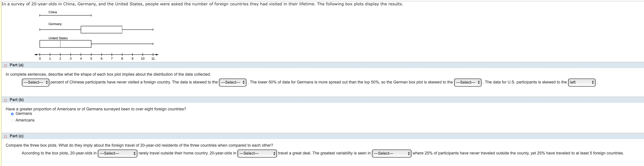Click the arrow on the first Select in Part (a)

pos(47,82)
